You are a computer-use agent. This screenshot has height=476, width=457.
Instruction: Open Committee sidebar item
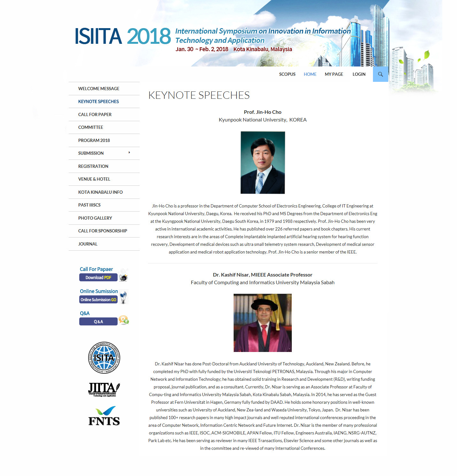[x=104, y=127]
